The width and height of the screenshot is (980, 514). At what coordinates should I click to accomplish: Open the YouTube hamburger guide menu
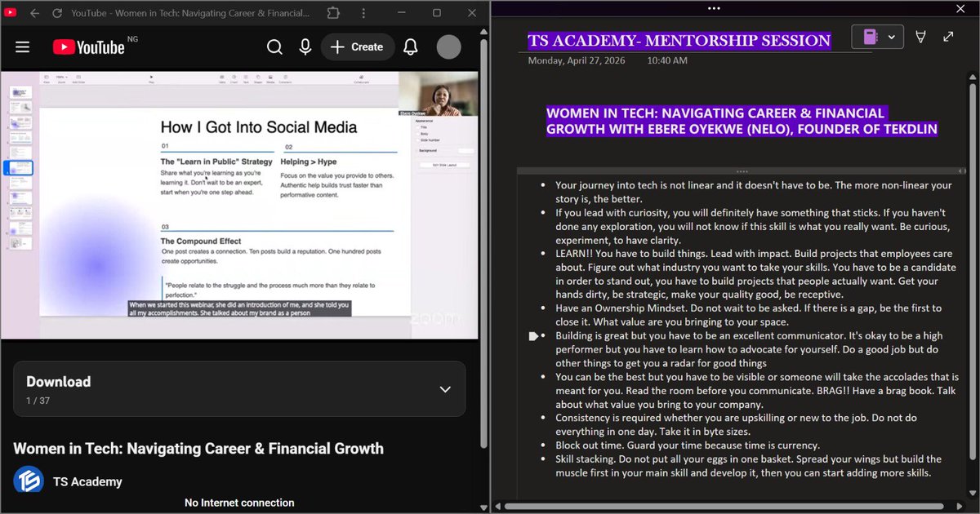coord(22,47)
